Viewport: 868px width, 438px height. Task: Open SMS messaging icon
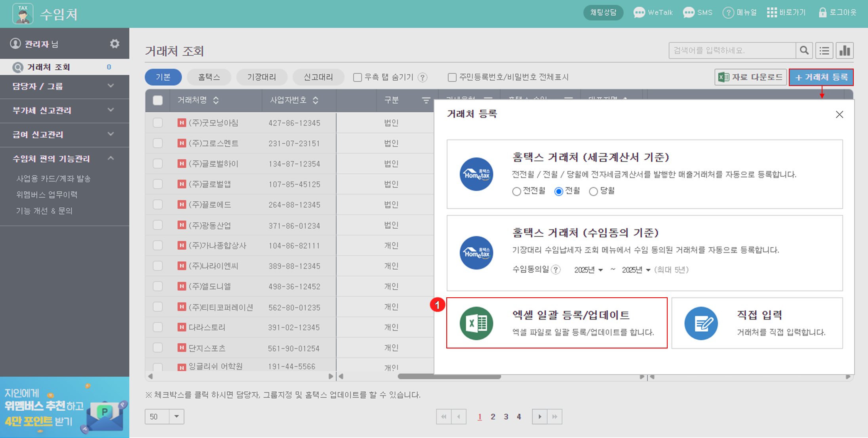pos(689,13)
